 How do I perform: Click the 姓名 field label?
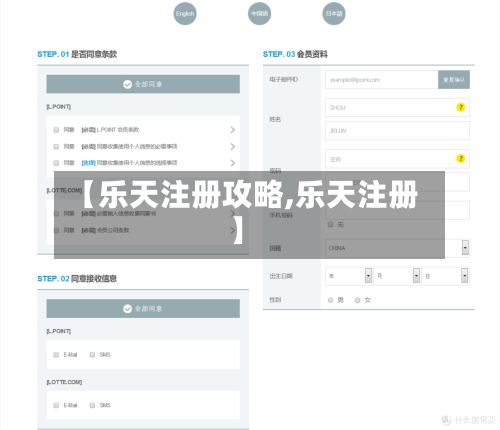(x=275, y=119)
